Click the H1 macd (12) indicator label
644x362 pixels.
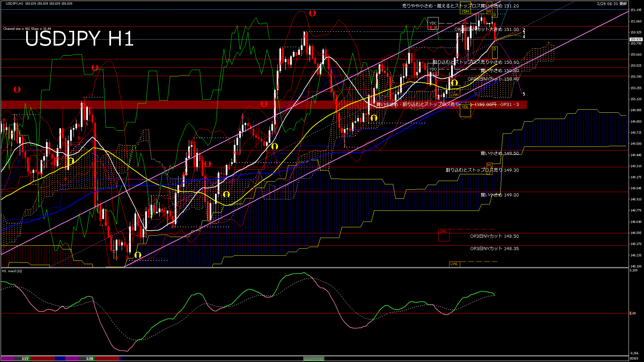tap(12, 271)
